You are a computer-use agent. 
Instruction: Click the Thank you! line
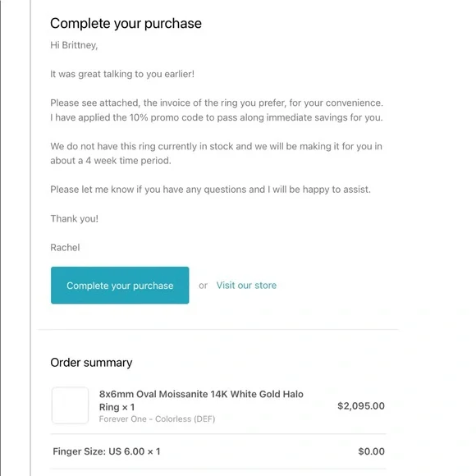[75, 218]
